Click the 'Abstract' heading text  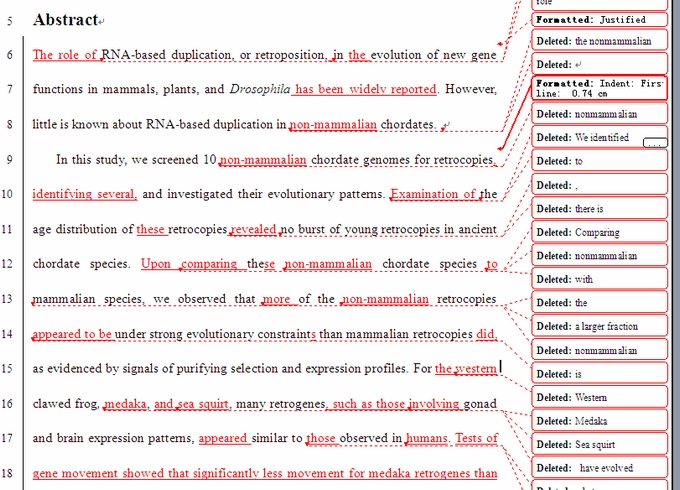pyautogui.click(x=66, y=20)
